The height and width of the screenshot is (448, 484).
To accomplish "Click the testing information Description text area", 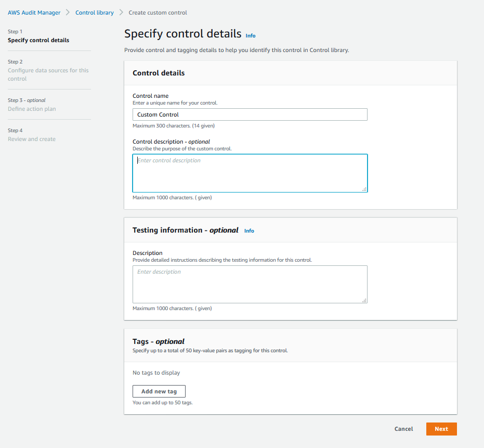I will pos(250,284).
